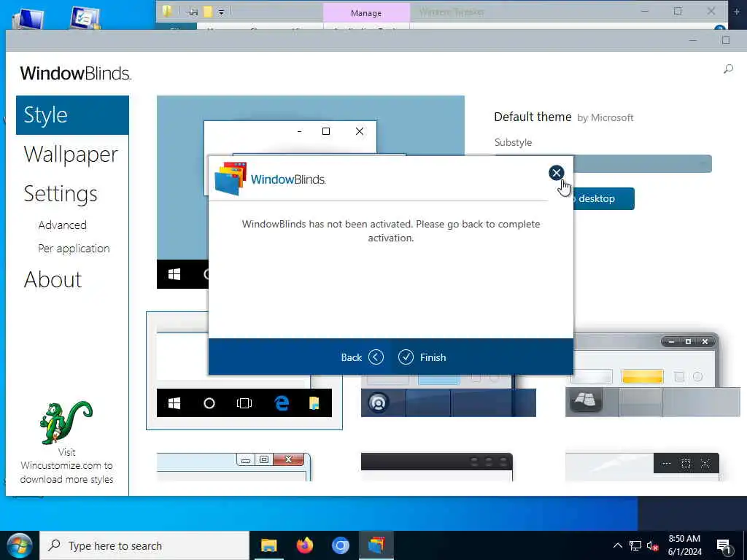Minimize the WindowBlinds window

[693, 41]
